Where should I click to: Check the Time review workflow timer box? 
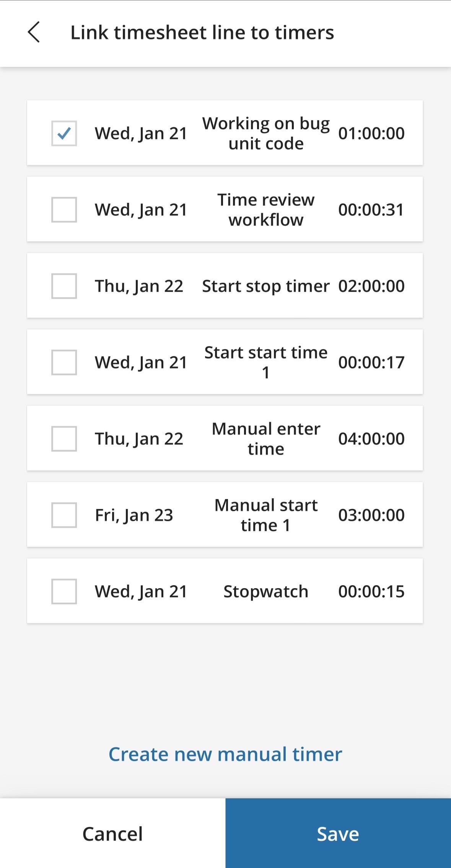(x=64, y=210)
